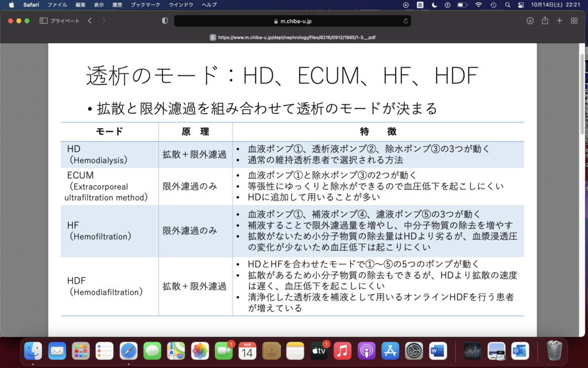Image resolution: width=588 pixels, height=368 pixels.
Task: Show Safari downloads list
Action: coord(530,21)
